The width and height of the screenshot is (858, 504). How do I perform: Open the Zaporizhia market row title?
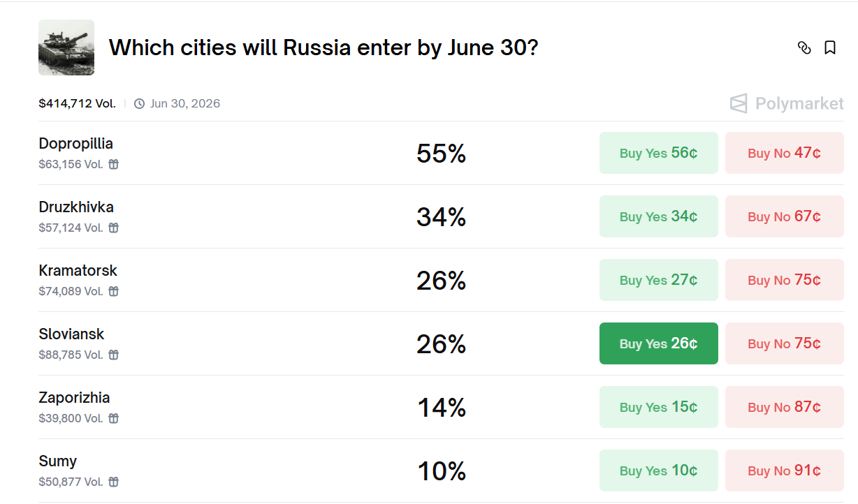[x=74, y=398]
